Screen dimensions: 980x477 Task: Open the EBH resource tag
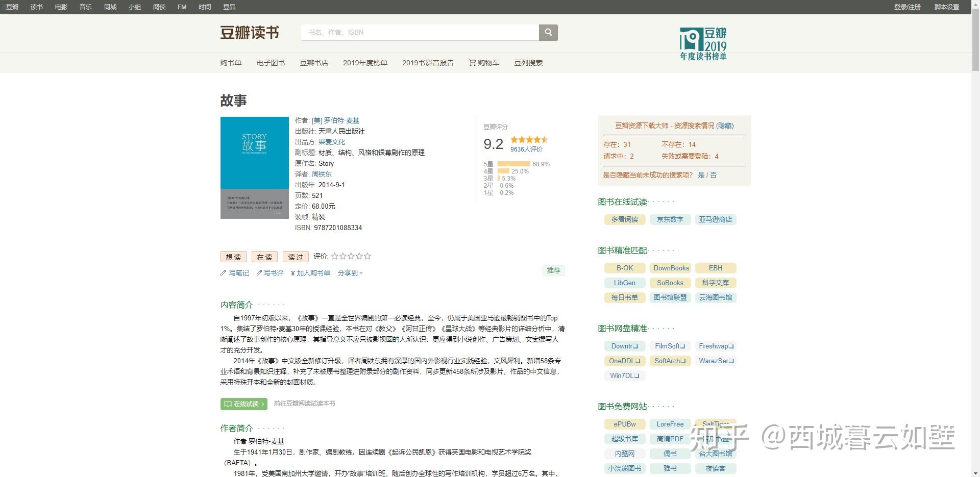(x=716, y=268)
